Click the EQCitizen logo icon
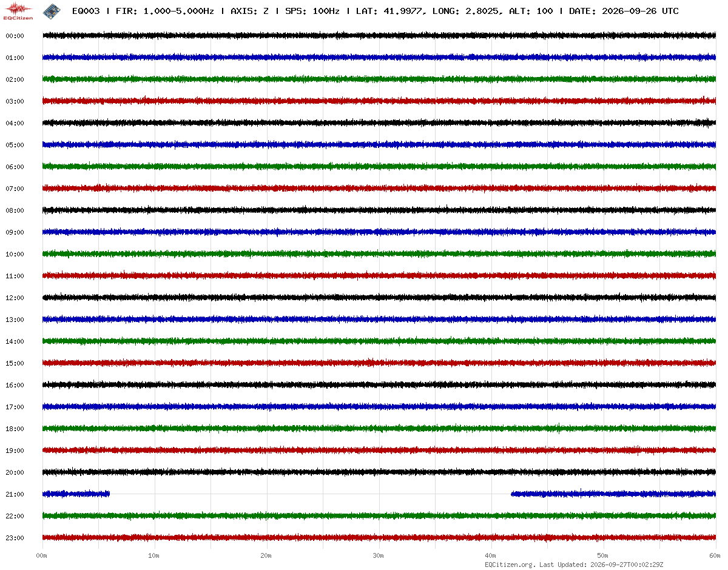This screenshot has width=728, height=570. 18,10
